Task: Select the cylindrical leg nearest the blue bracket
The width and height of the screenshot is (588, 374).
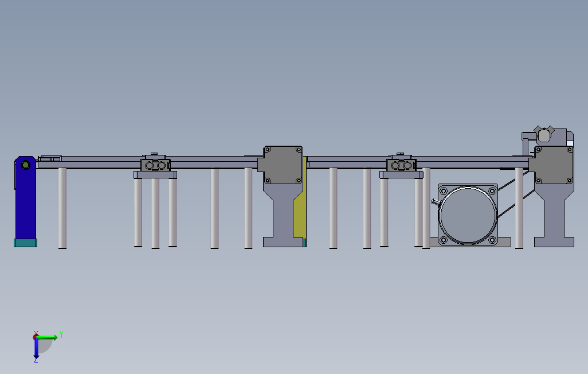Action: click(x=62, y=208)
